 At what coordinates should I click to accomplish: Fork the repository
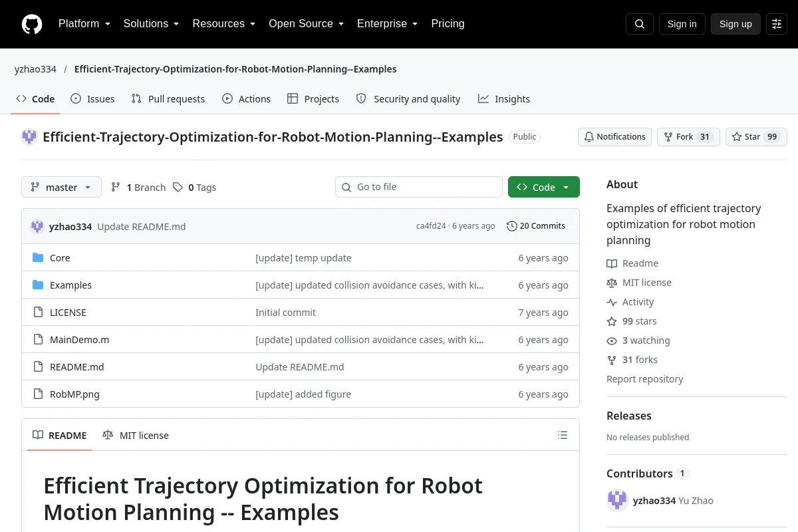(688, 137)
